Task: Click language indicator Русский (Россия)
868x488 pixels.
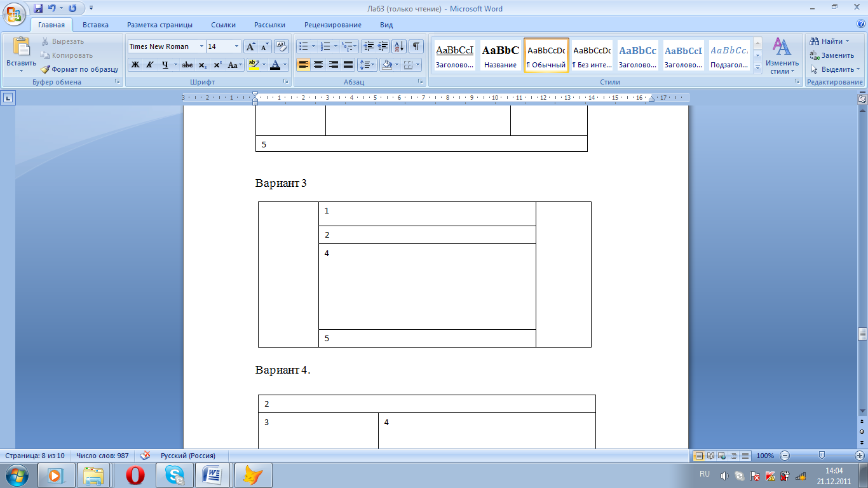Action: [x=187, y=456]
